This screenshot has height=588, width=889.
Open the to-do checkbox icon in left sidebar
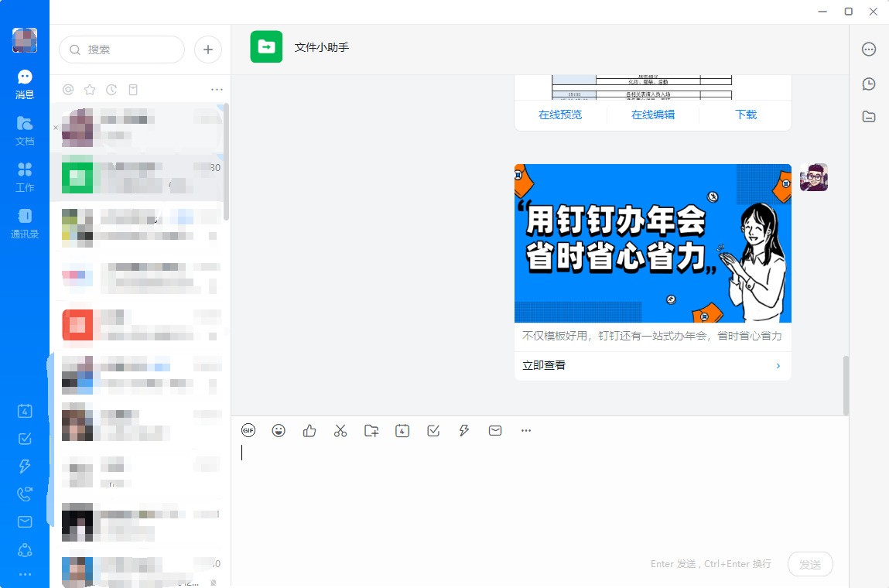(25, 439)
